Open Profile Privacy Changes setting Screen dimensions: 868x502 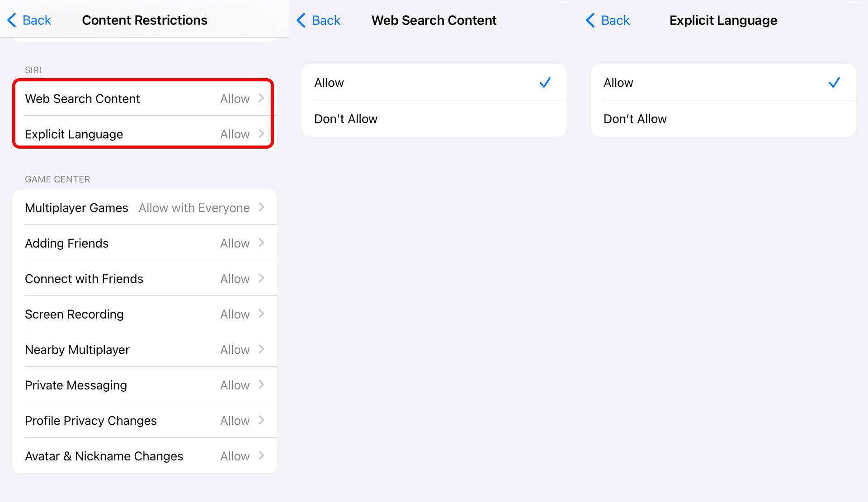(x=145, y=420)
